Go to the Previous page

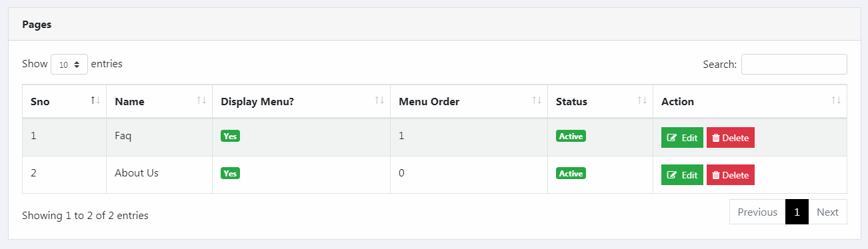[x=757, y=212]
